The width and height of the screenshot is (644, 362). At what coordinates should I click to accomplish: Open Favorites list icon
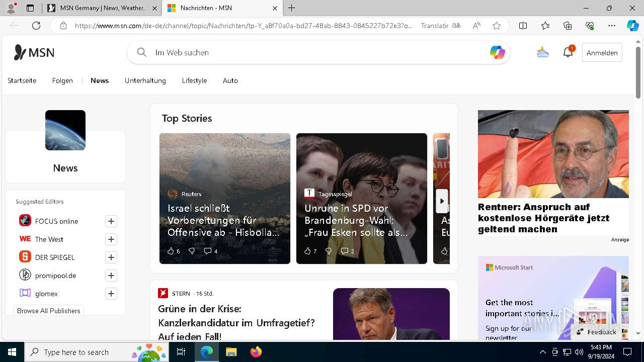(x=545, y=26)
